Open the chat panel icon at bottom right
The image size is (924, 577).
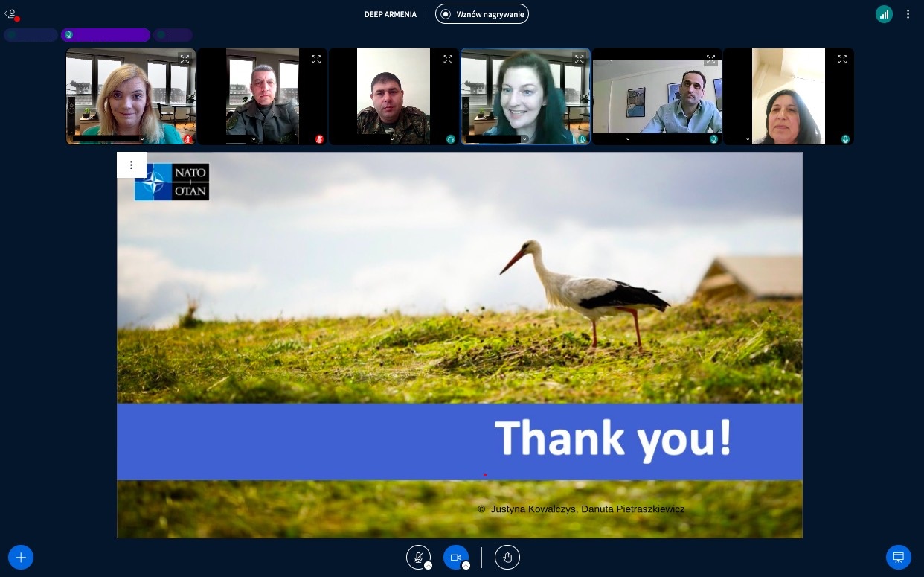(899, 557)
